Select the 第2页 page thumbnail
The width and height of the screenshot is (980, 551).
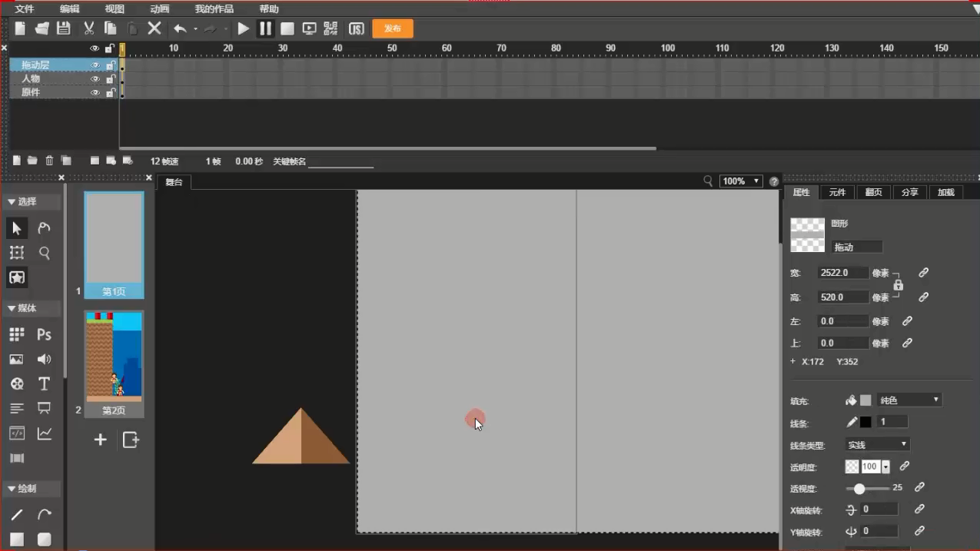click(114, 364)
